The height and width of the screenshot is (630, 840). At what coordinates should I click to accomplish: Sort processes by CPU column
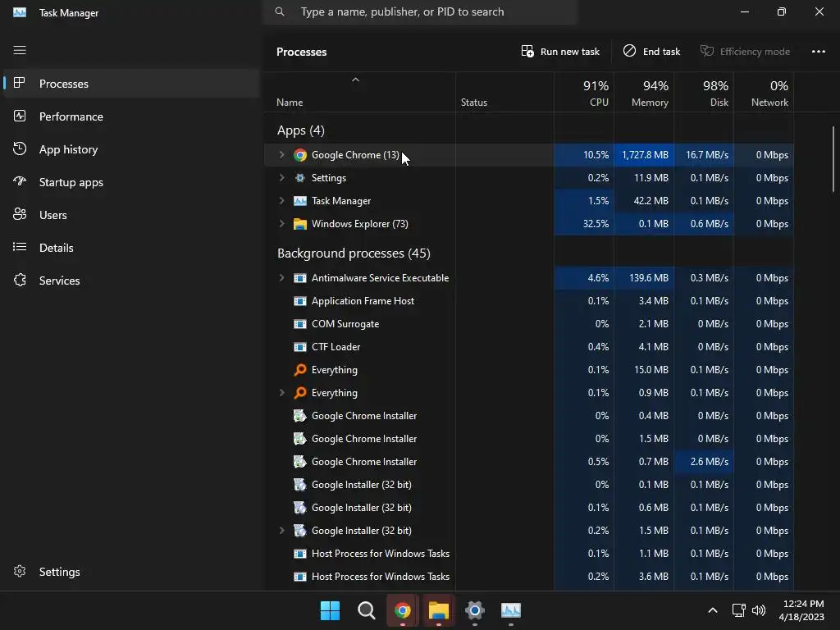[x=584, y=92]
